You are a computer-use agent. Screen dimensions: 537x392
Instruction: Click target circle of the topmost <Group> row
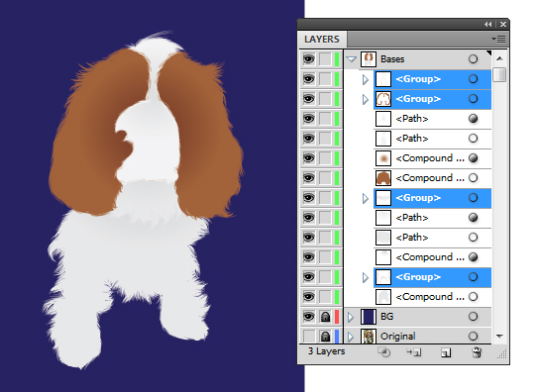point(473,79)
